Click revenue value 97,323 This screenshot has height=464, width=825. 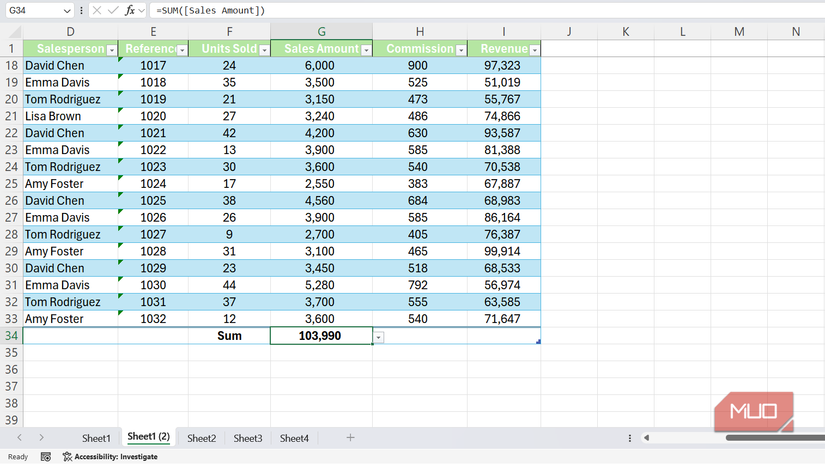(502, 66)
